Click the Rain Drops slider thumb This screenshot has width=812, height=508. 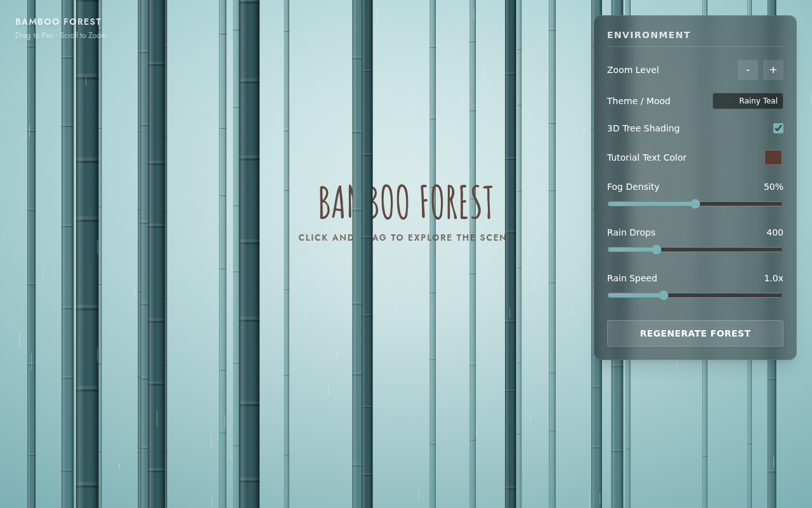click(657, 250)
